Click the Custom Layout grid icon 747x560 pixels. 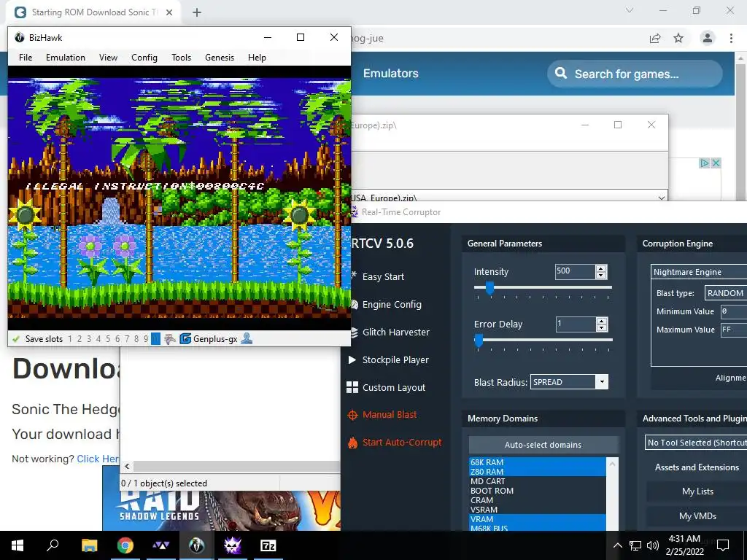(352, 387)
